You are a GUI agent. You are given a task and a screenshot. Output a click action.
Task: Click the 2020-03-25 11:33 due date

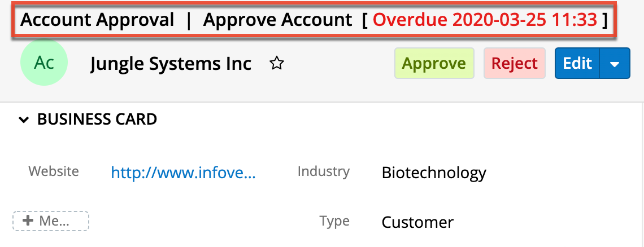pos(525,20)
